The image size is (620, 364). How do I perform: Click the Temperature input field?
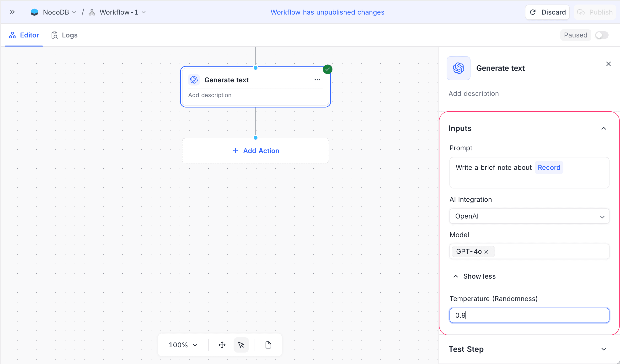coord(529,315)
